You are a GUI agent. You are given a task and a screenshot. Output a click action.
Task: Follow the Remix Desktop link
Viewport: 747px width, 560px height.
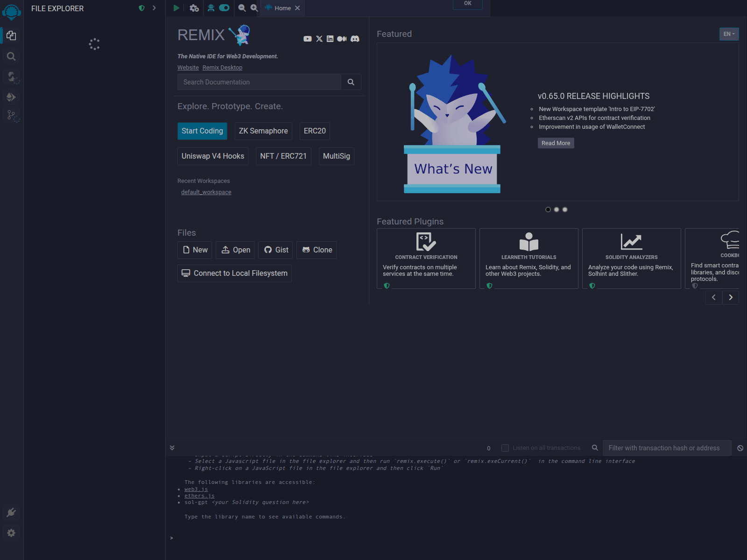tap(222, 68)
